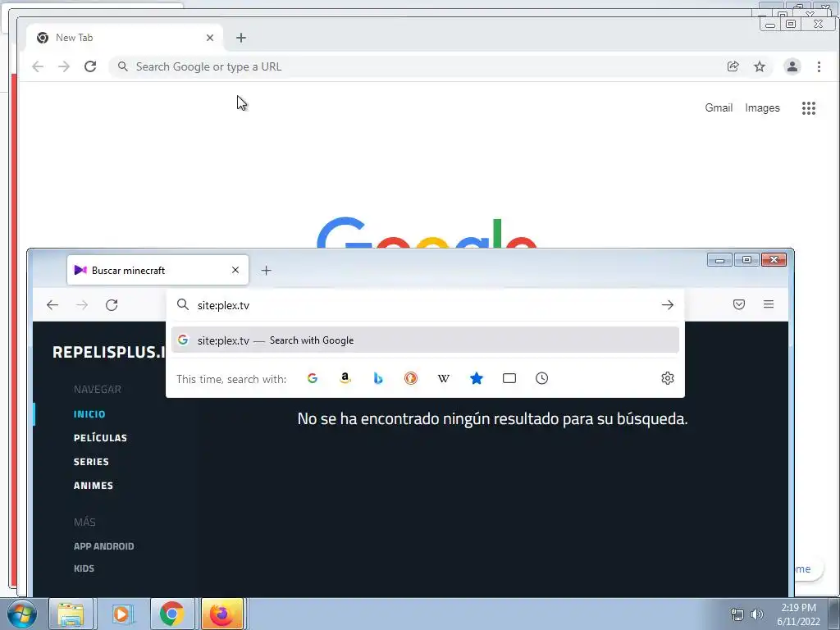Open the KIDS link
The width and height of the screenshot is (840, 630).
[84, 568]
